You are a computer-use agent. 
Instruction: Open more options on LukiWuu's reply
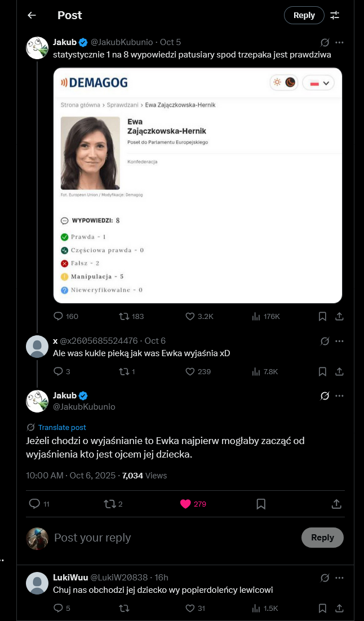pos(339,578)
